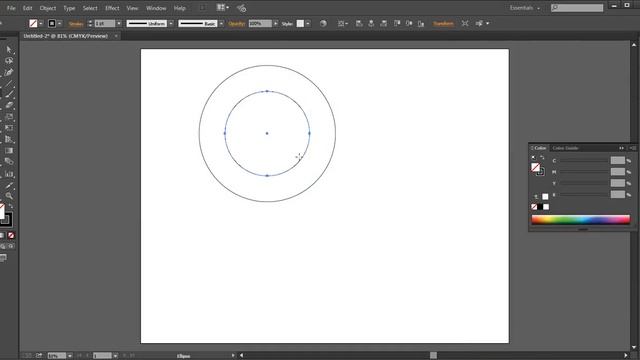Select the Zoom magnifier tool

[x=9, y=196]
